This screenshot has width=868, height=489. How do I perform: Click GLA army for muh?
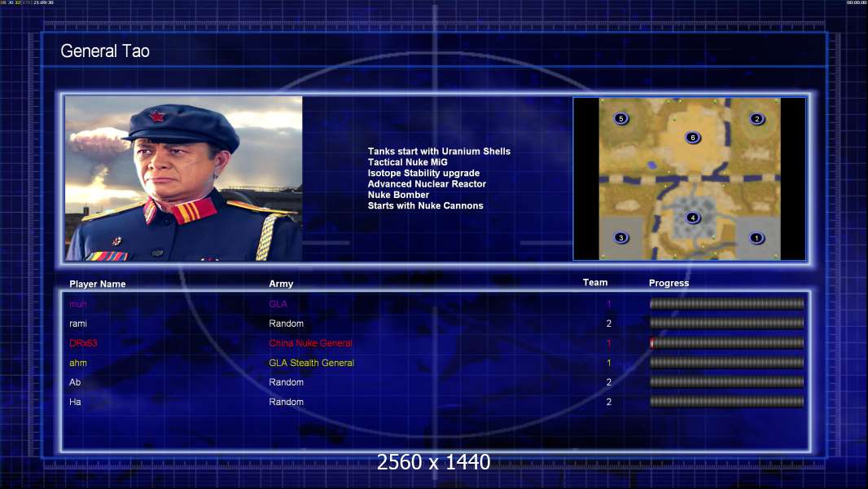278,304
